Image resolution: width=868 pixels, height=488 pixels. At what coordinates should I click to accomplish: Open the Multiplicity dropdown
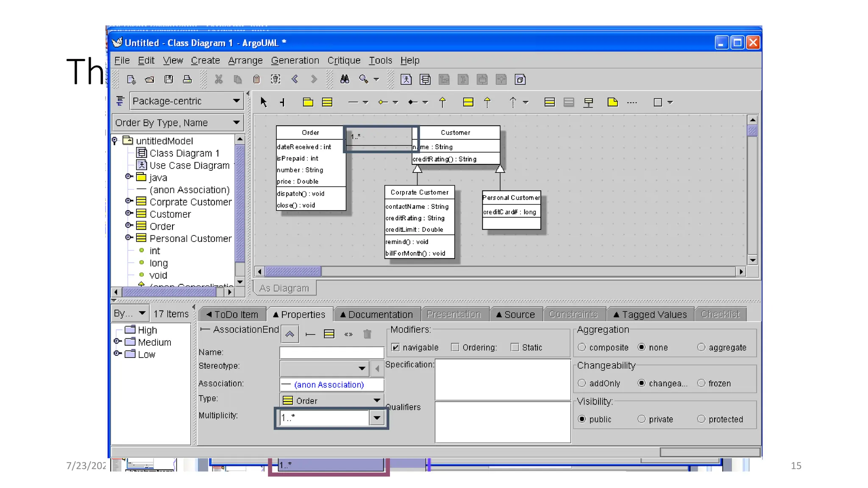(377, 418)
